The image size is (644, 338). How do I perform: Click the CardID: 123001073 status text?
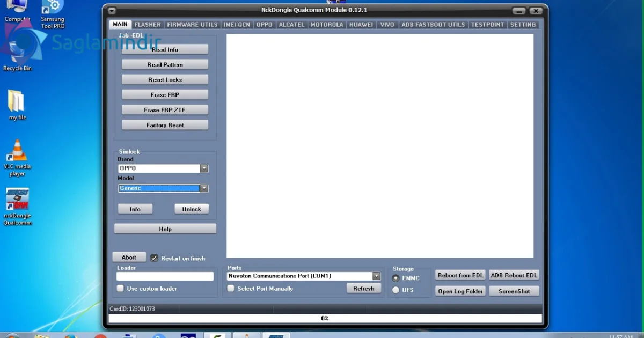click(132, 309)
